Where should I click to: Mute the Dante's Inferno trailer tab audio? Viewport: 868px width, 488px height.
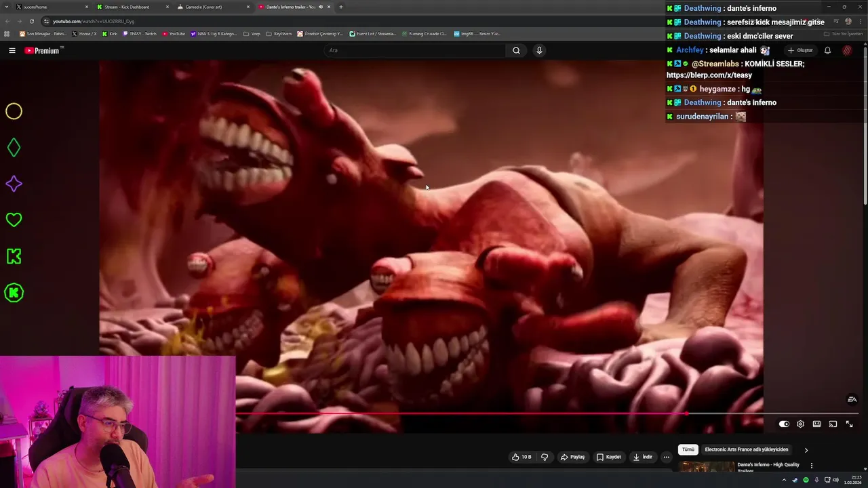tap(321, 7)
